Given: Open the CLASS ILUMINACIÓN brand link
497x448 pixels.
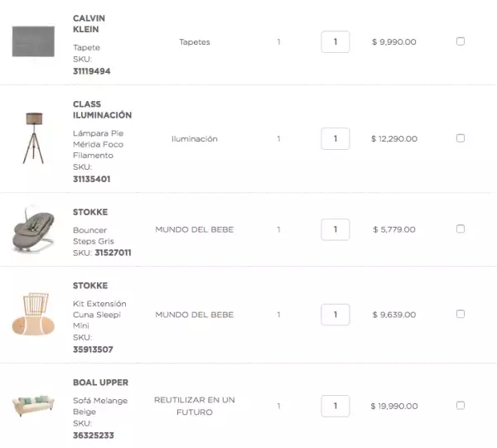Looking at the screenshot, I should point(102,109).
